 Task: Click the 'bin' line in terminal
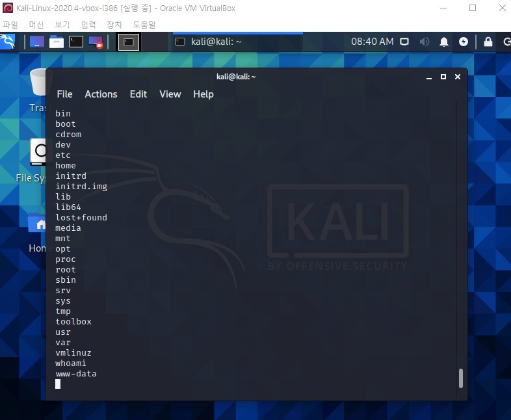pyautogui.click(x=63, y=113)
